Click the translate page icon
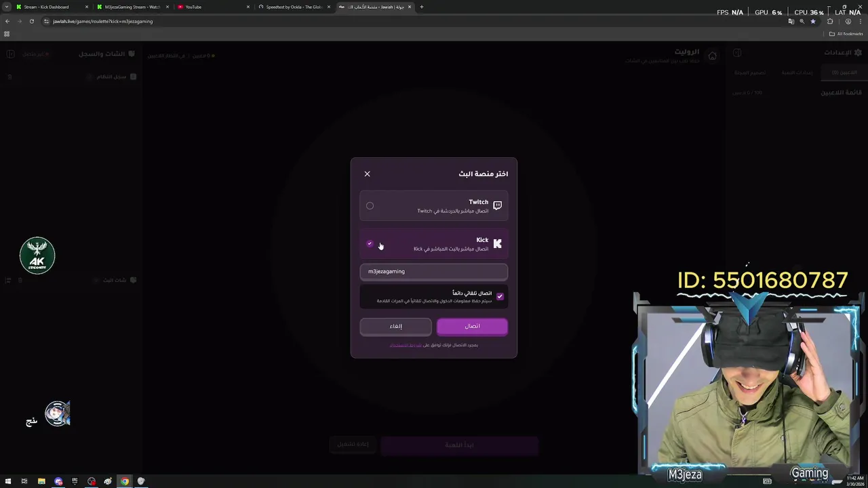The image size is (868, 488). point(791,21)
